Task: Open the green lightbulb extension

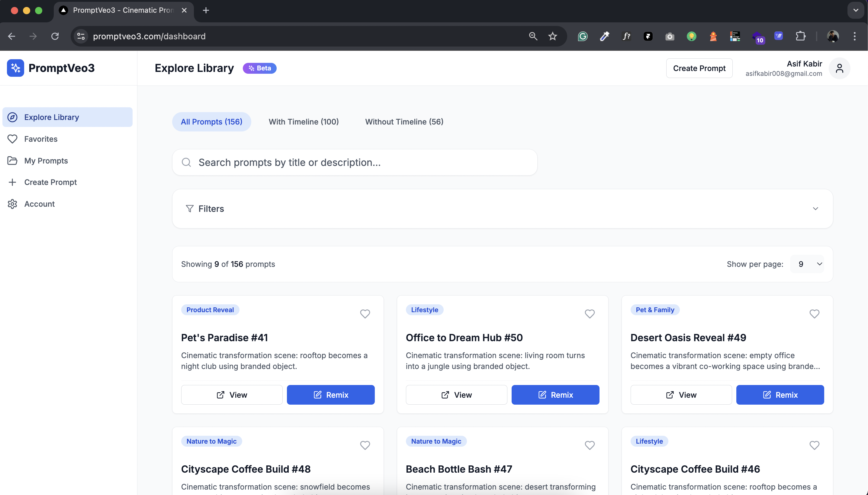Action: (691, 36)
